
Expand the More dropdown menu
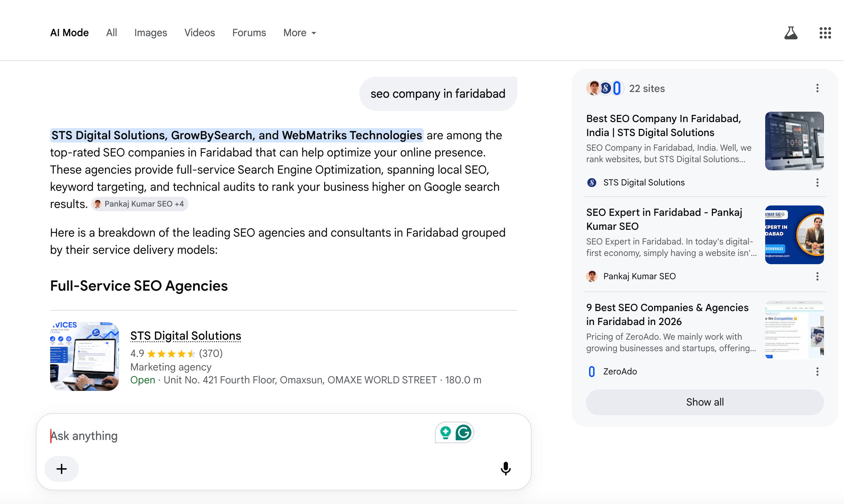coord(300,33)
